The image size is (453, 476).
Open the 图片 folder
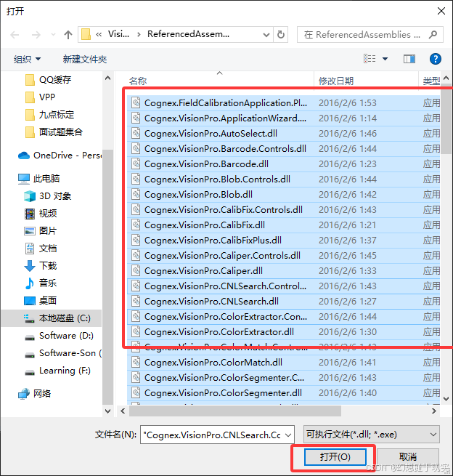click(41, 231)
